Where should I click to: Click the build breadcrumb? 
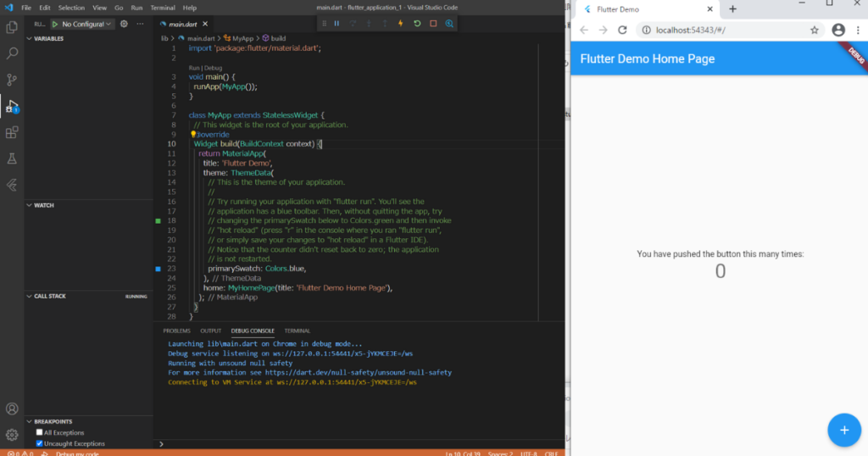tap(274, 38)
